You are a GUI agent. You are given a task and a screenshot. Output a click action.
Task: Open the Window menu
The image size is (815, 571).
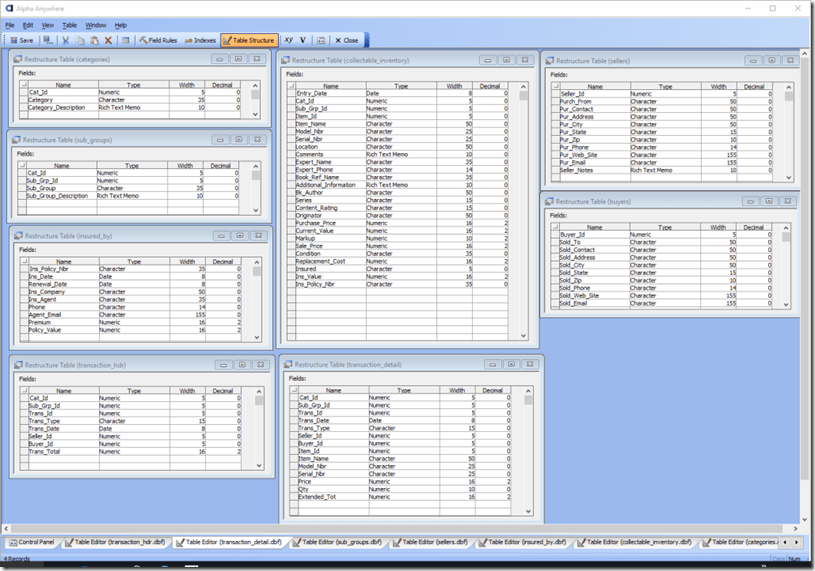coord(96,25)
